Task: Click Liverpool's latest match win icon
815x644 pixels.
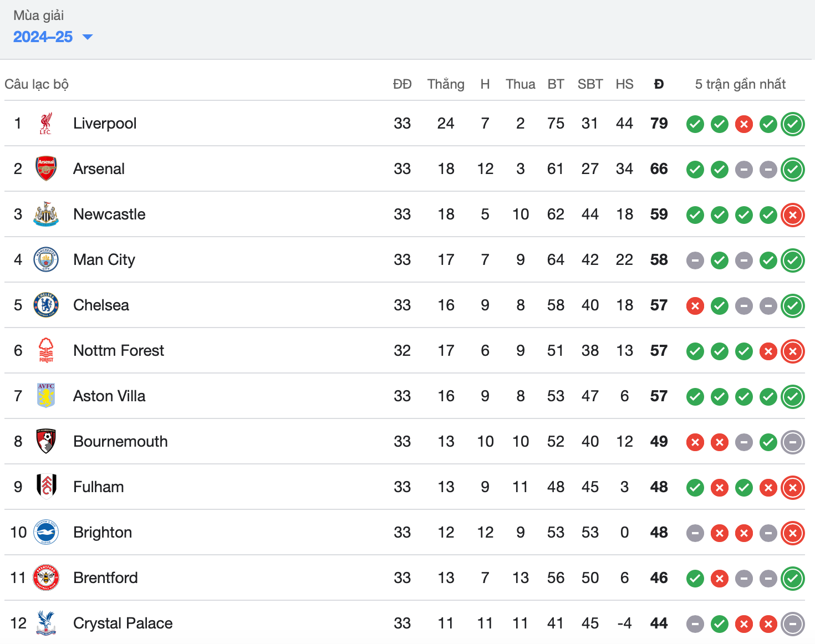Action: pyautogui.click(x=793, y=124)
